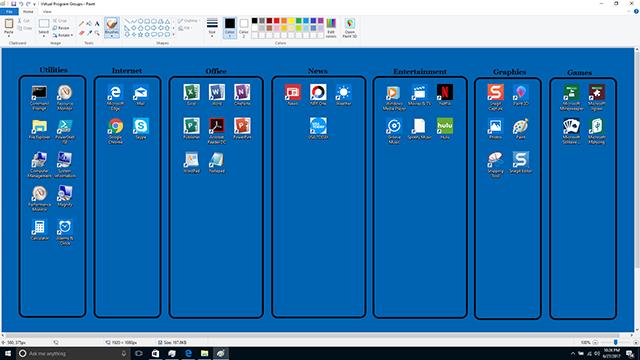
Task: Open the Paste dropdown arrow
Action: (x=9, y=36)
